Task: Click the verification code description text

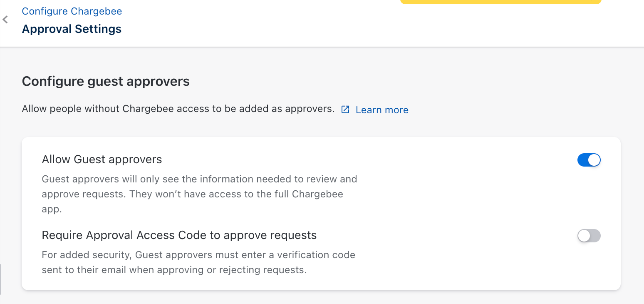Action: tap(198, 262)
